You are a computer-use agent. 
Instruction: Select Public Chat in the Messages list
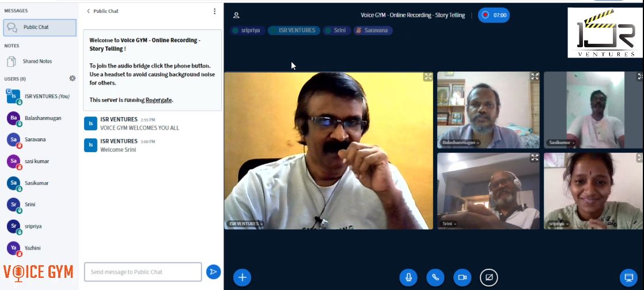39,27
